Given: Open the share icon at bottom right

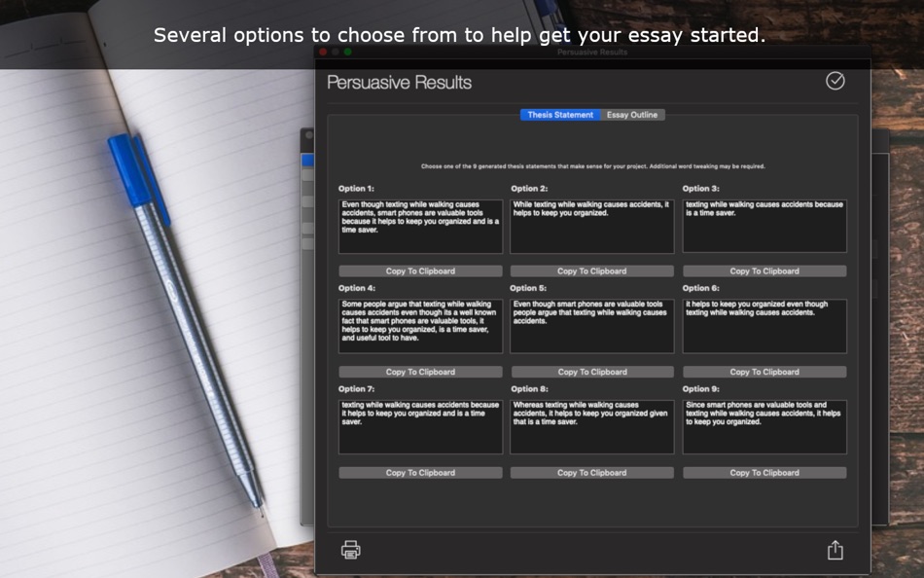Looking at the screenshot, I should pos(835,550).
